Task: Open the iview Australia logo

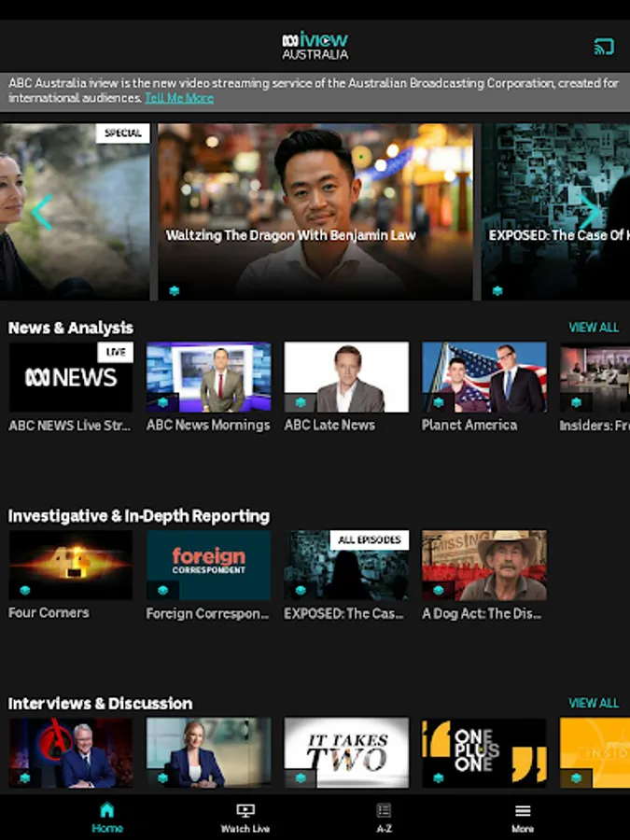Action: tap(315, 46)
